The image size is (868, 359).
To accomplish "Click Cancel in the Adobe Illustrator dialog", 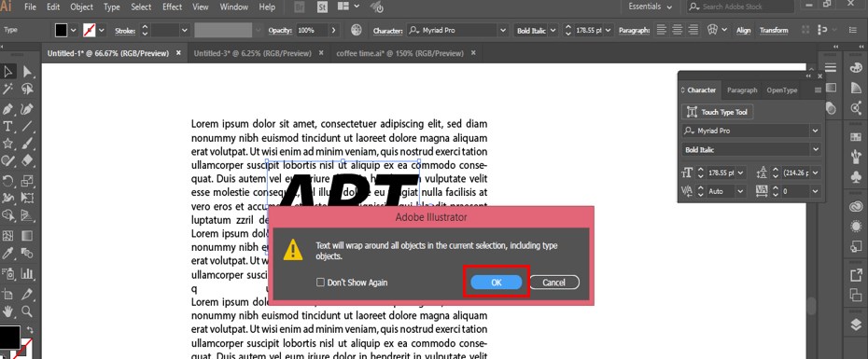I will coord(553,283).
